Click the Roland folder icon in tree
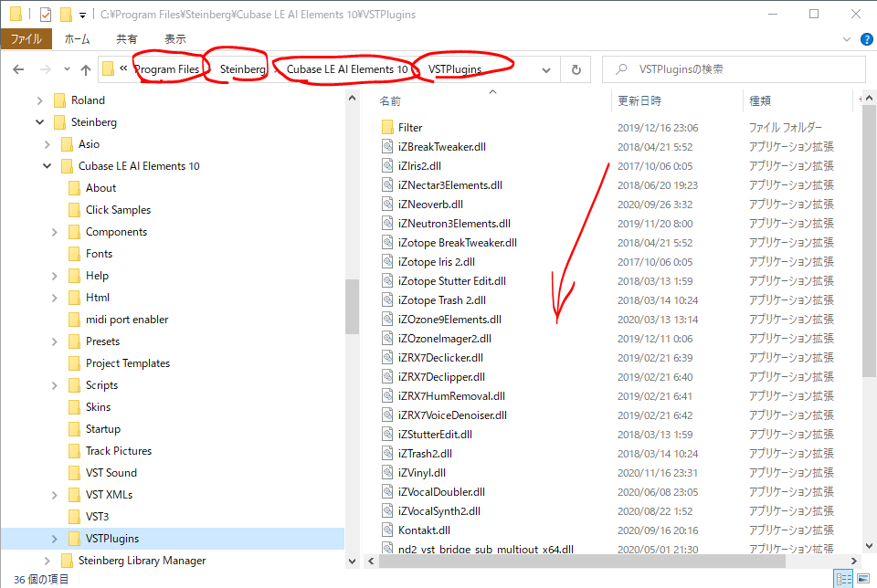The height and width of the screenshot is (588, 877). coord(60,100)
